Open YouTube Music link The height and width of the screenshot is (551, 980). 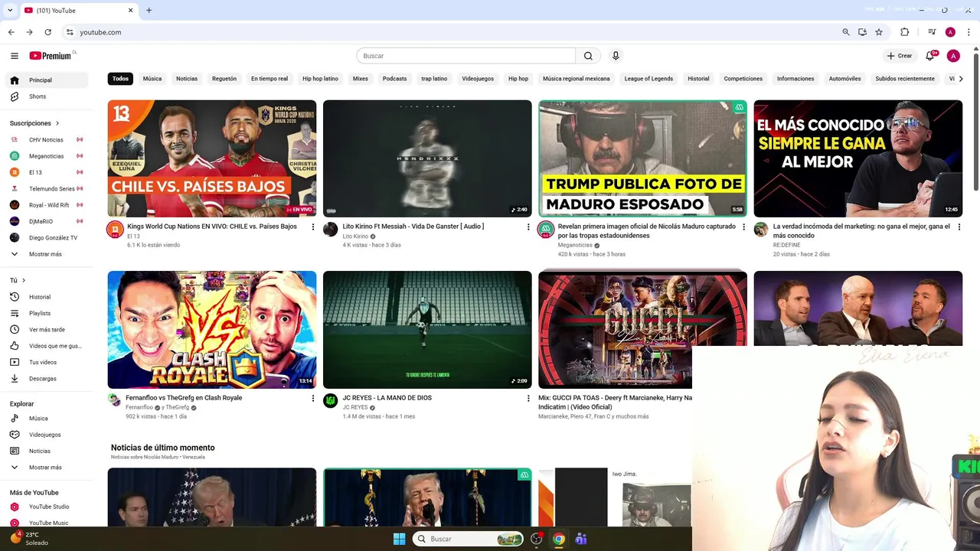click(x=46, y=523)
